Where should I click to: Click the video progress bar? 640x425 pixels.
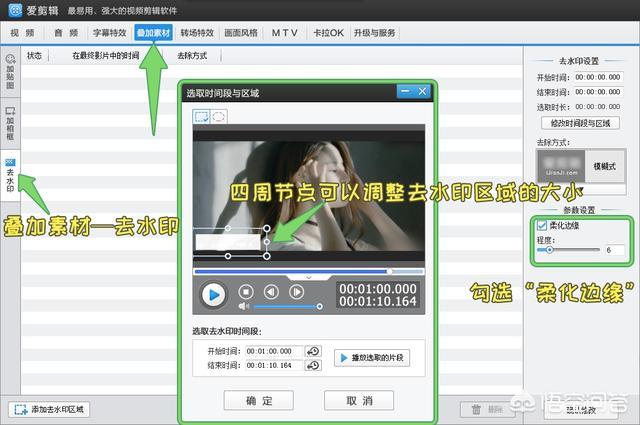pos(309,271)
